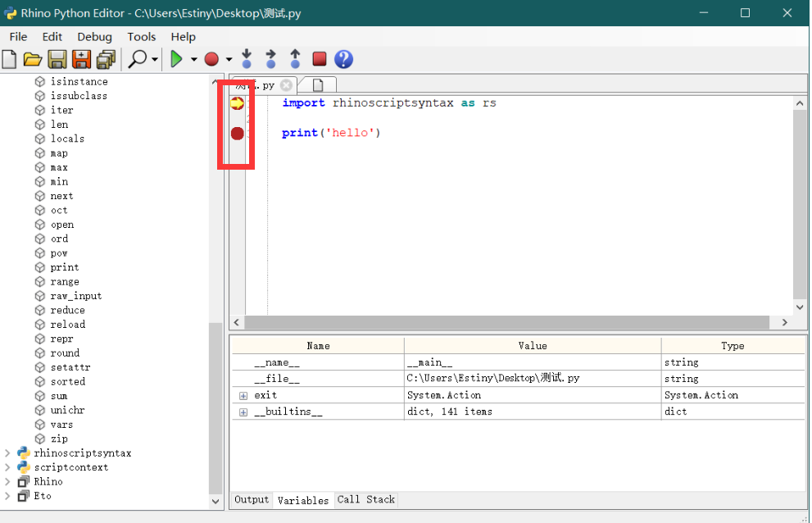
Task: Close the 测试.py editor tab
Action: coord(286,84)
